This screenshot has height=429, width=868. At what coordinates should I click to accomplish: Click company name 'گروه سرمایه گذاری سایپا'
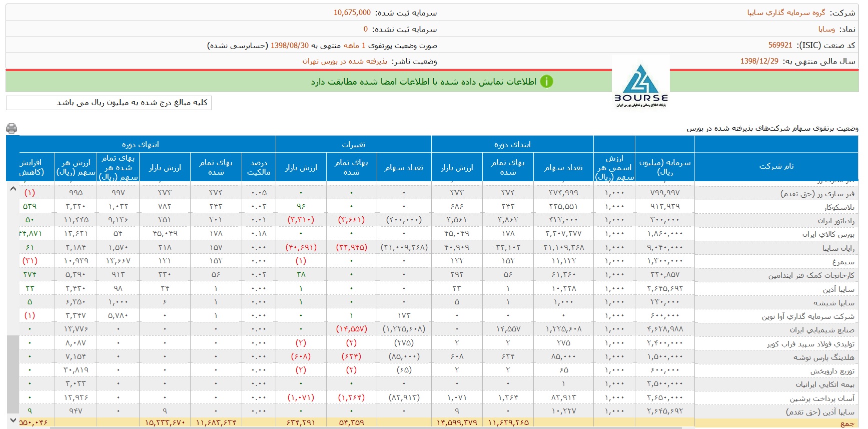[786, 13]
